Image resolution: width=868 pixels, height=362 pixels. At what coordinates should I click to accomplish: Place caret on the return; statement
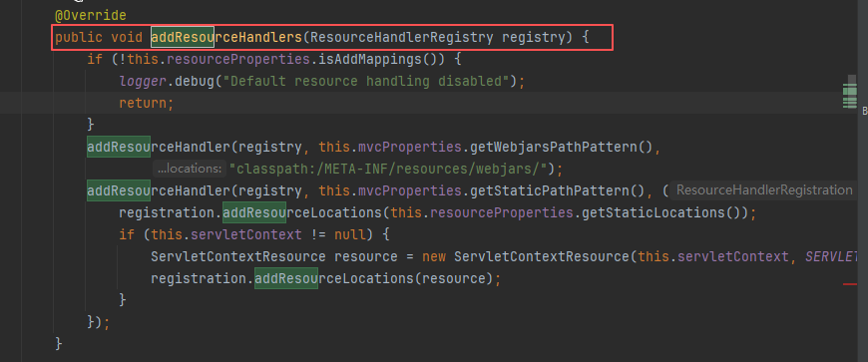pyautogui.click(x=146, y=104)
